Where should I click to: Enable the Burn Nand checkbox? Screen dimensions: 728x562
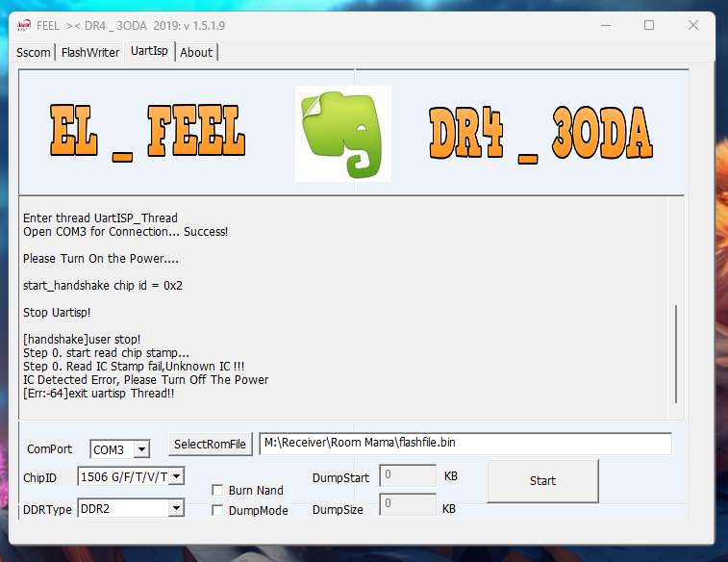point(216,490)
